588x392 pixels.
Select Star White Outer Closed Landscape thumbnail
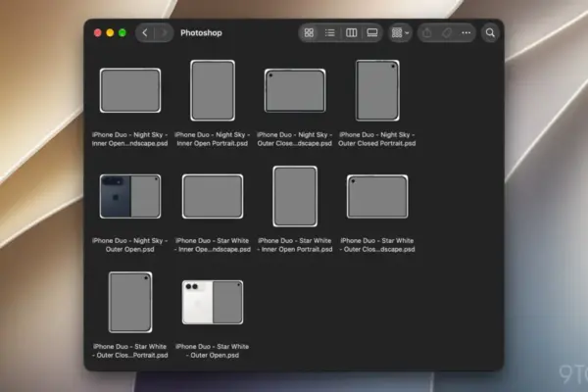tap(377, 196)
